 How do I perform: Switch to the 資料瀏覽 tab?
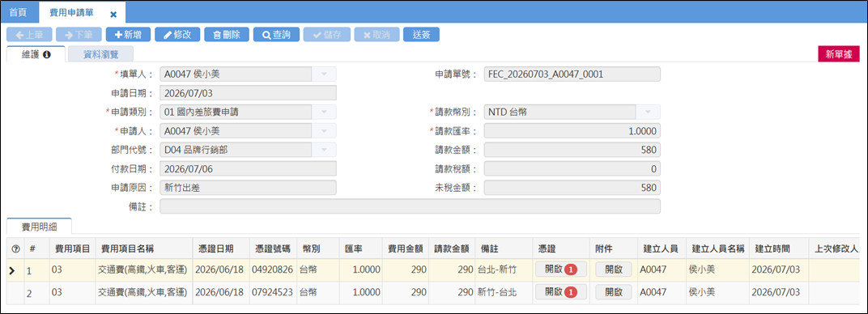[x=100, y=54]
